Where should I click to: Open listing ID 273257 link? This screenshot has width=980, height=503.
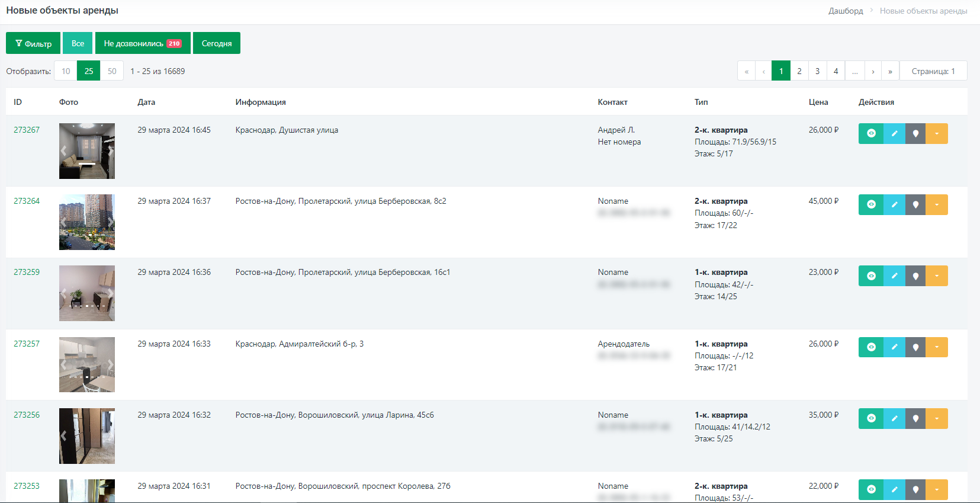(x=27, y=344)
